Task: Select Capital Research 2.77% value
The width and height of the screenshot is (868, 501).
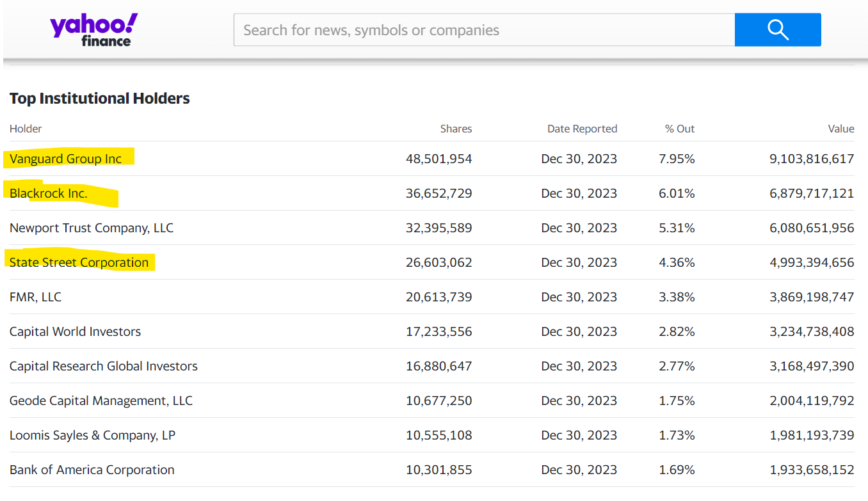Action: 677,366
